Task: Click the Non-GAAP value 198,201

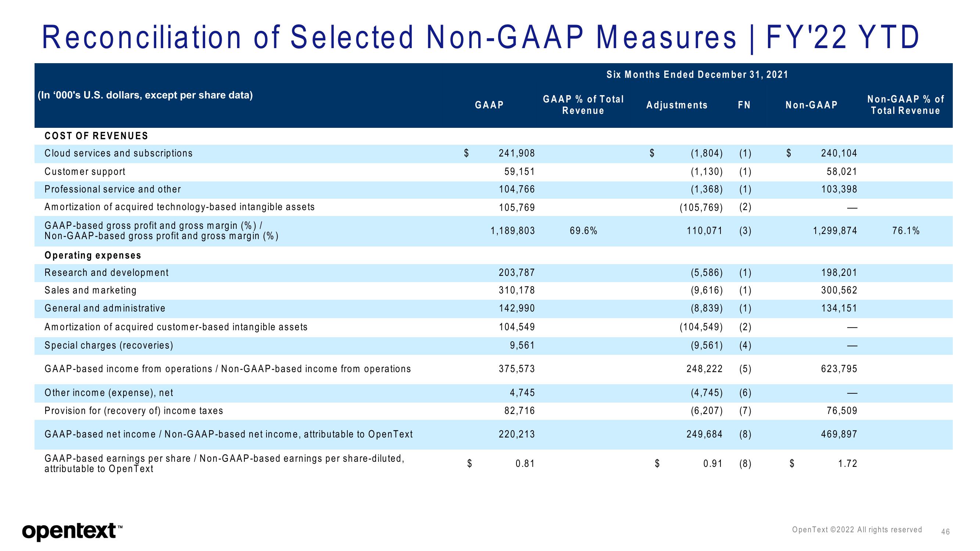Action: click(839, 273)
